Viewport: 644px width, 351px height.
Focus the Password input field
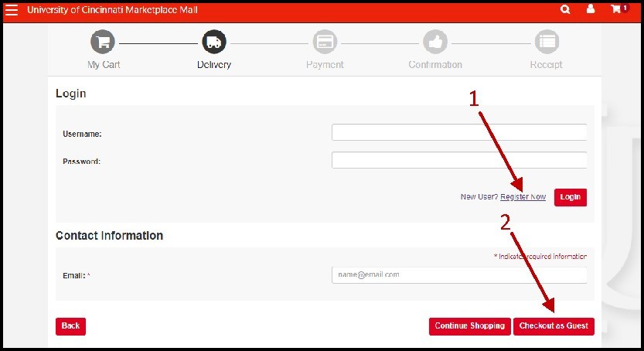click(x=458, y=161)
